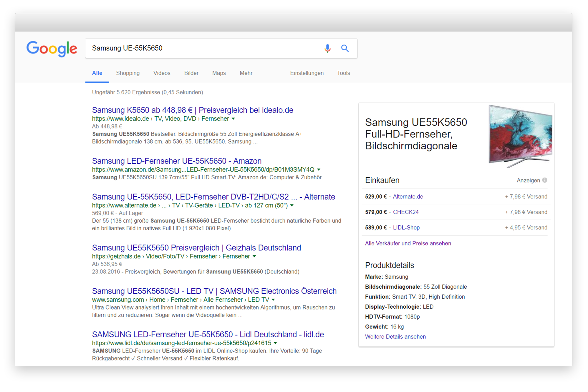The image size is (588, 392).
Task: Open the Tools menu
Action: pyautogui.click(x=343, y=73)
